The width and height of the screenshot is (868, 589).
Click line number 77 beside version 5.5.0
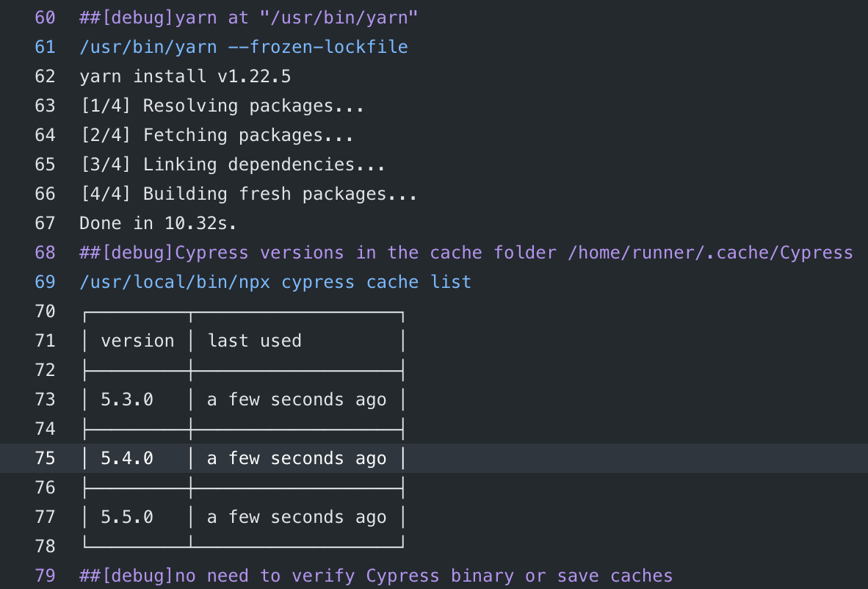click(x=45, y=516)
